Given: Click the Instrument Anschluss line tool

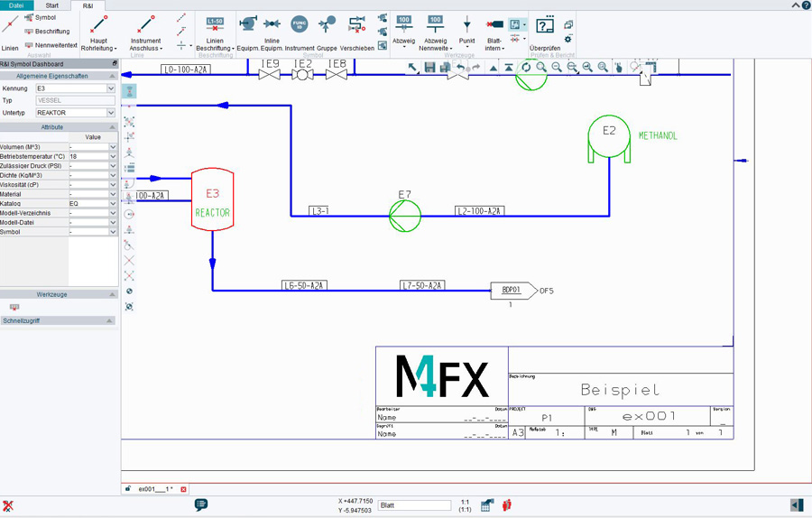Looking at the screenshot, I should (x=145, y=32).
